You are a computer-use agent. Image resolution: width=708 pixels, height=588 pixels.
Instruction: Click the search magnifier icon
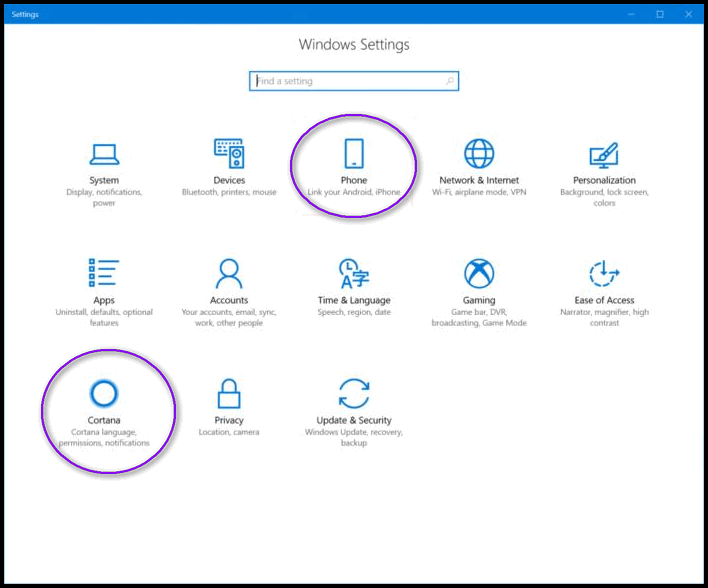(x=450, y=81)
